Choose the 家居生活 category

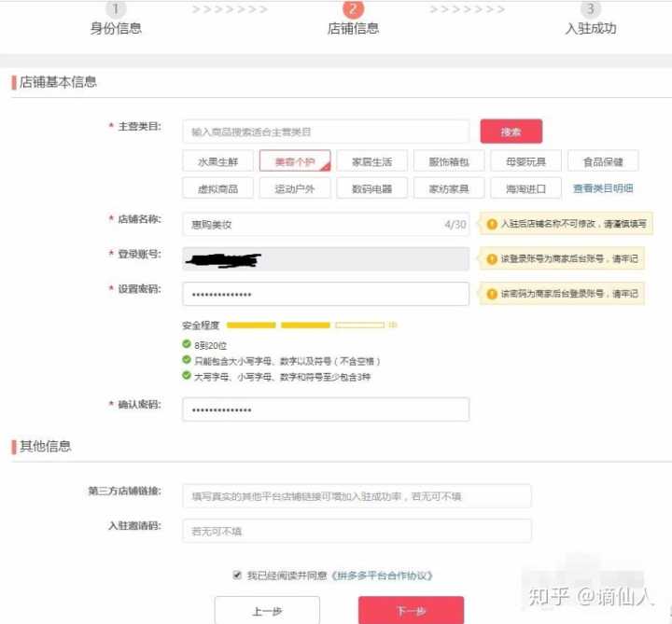[x=372, y=161]
